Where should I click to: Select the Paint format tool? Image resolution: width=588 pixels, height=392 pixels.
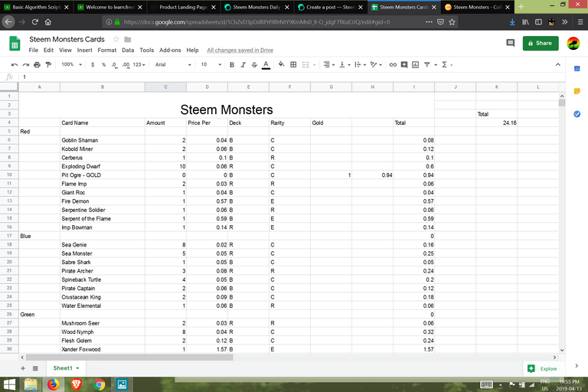(48, 65)
